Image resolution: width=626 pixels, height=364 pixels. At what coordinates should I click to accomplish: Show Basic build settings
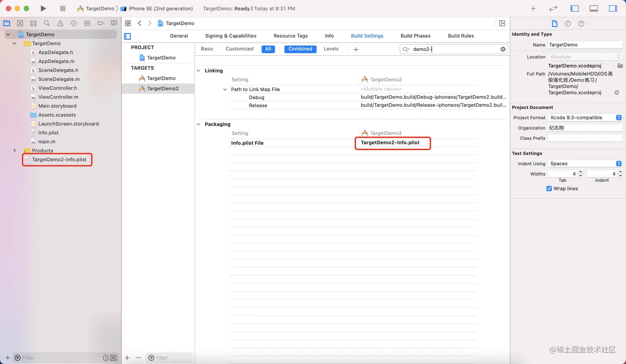pyautogui.click(x=207, y=49)
